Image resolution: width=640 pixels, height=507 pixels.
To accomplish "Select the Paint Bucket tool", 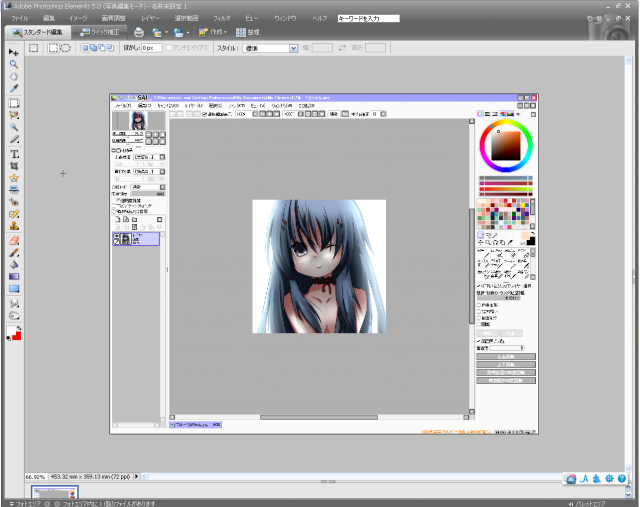I will [14, 265].
